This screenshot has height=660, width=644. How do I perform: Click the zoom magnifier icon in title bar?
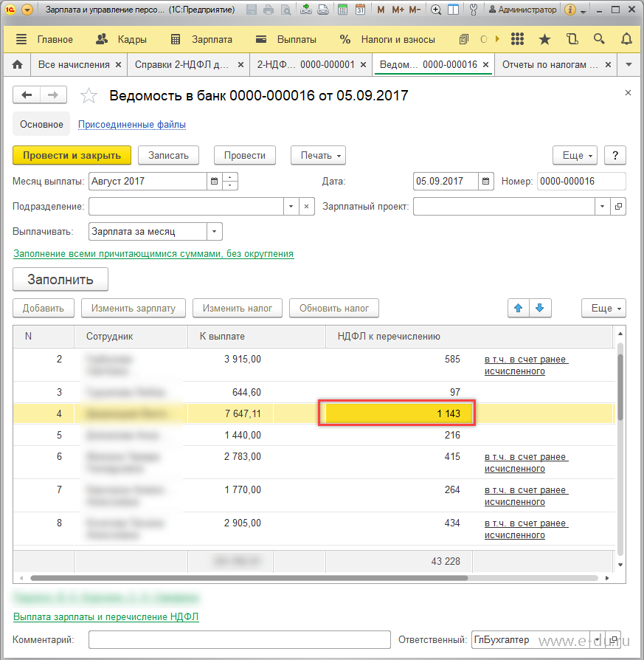tap(436, 10)
